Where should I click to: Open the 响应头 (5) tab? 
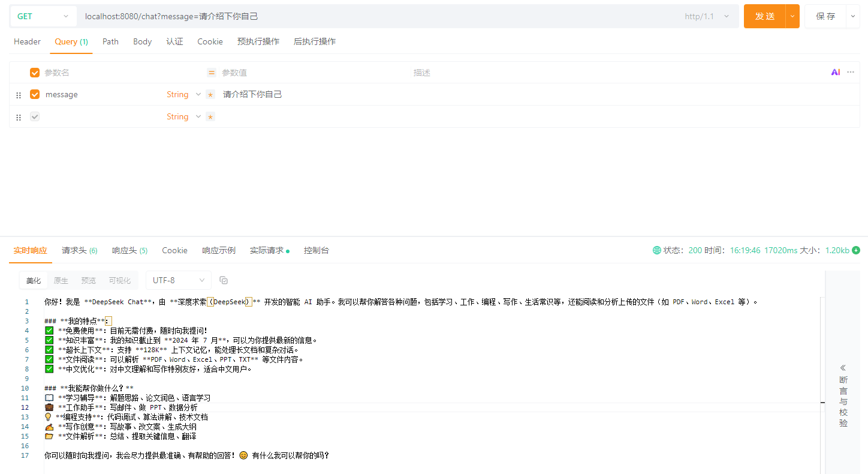click(130, 250)
